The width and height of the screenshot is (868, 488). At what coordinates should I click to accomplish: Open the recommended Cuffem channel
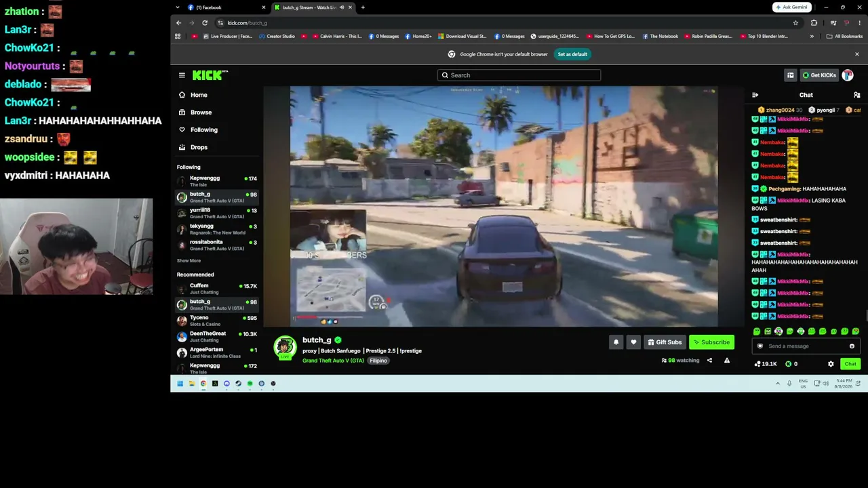pyautogui.click(x=217, y=289)
